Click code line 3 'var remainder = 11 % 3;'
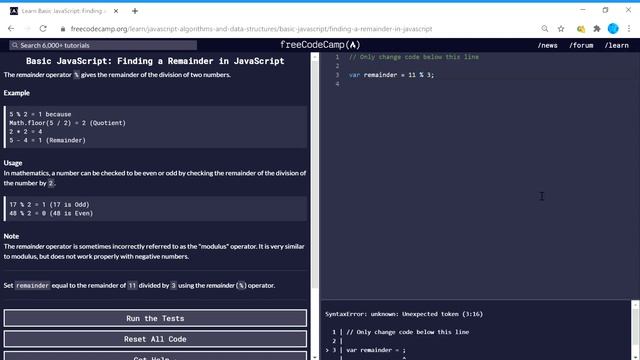The width and height of the screenshot is (640, 360). [391, 75]
